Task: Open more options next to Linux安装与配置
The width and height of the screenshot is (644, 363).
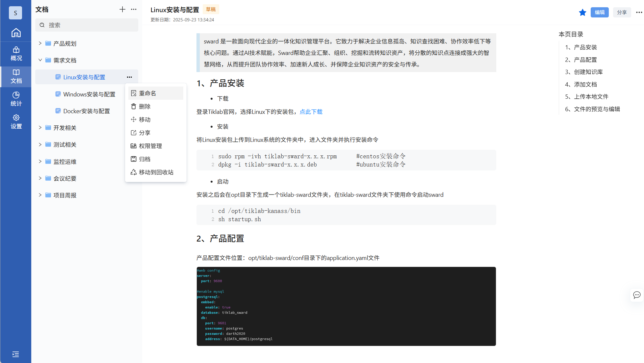Action: 129,77
